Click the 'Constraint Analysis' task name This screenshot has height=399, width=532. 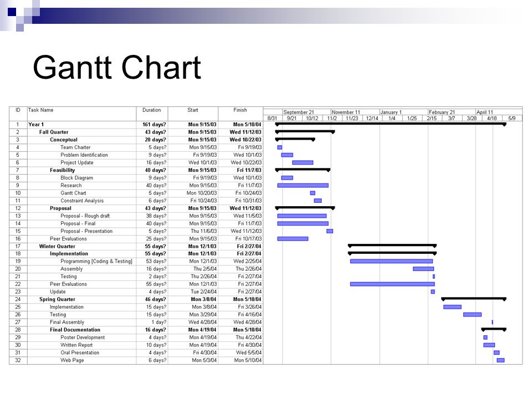82,201
